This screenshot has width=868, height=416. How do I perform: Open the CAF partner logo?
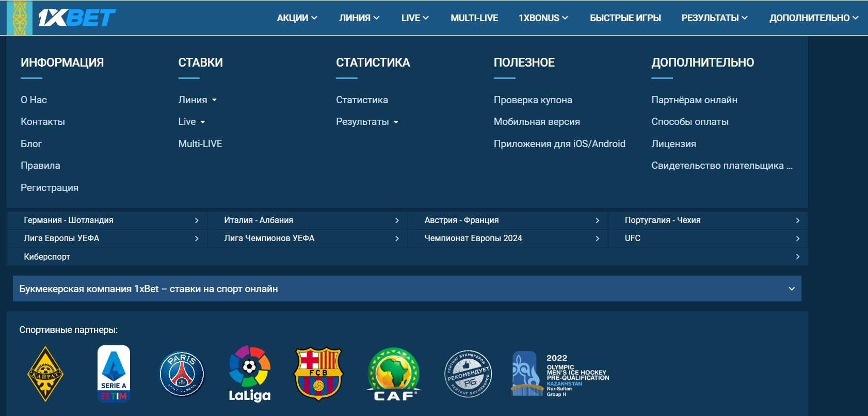[x=394, y=374]
